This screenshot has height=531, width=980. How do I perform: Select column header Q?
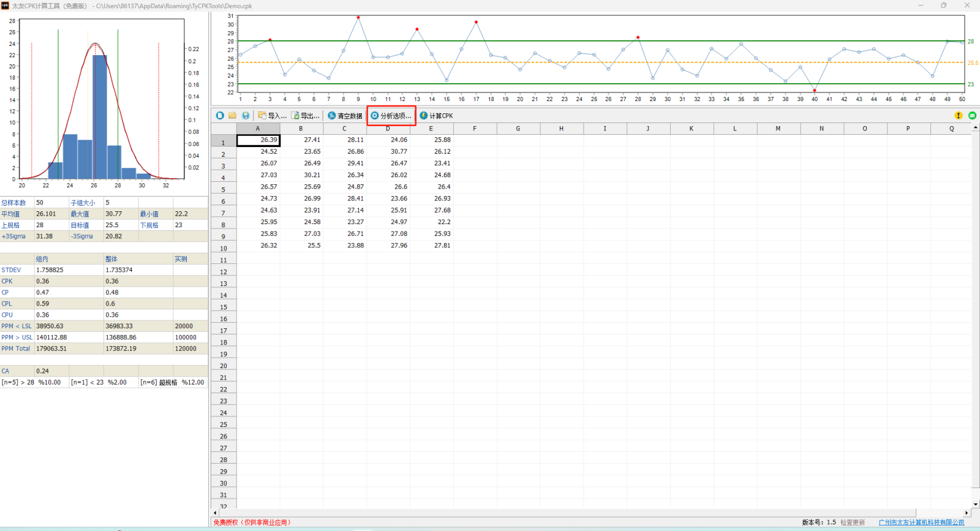(951, 129)
